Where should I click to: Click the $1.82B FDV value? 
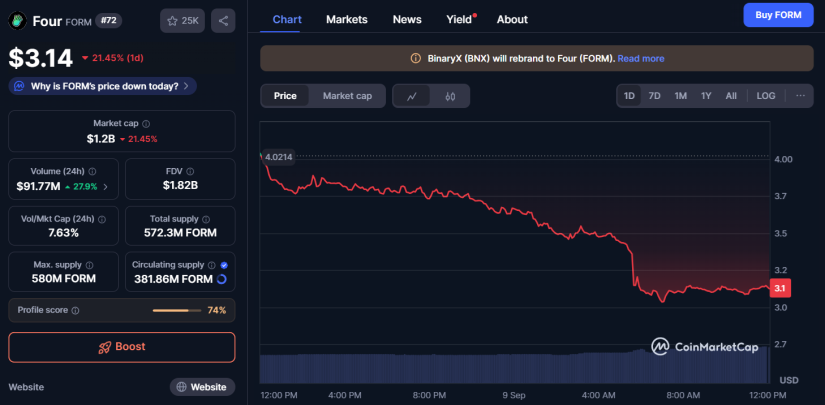coord(180,185)
